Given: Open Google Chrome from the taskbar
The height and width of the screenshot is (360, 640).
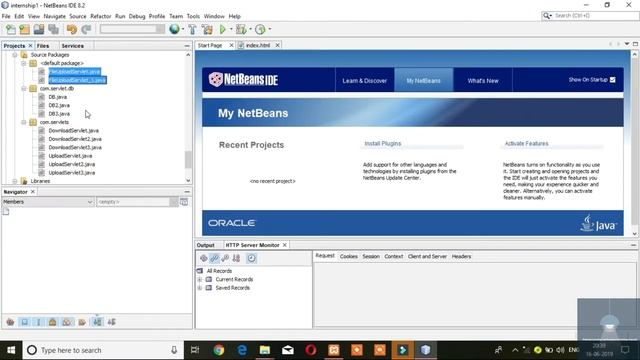Looking at the screenshot, I should tap(218, 350).
